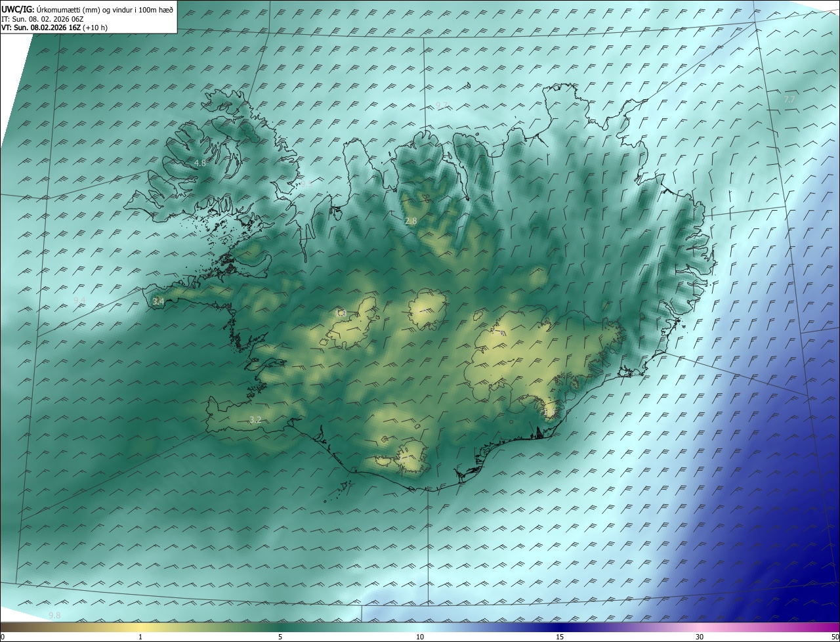The height and width of the screenshot is (642, 840).
Task: Click the 2.8 value in north Iceland
Action: [411, 221]
